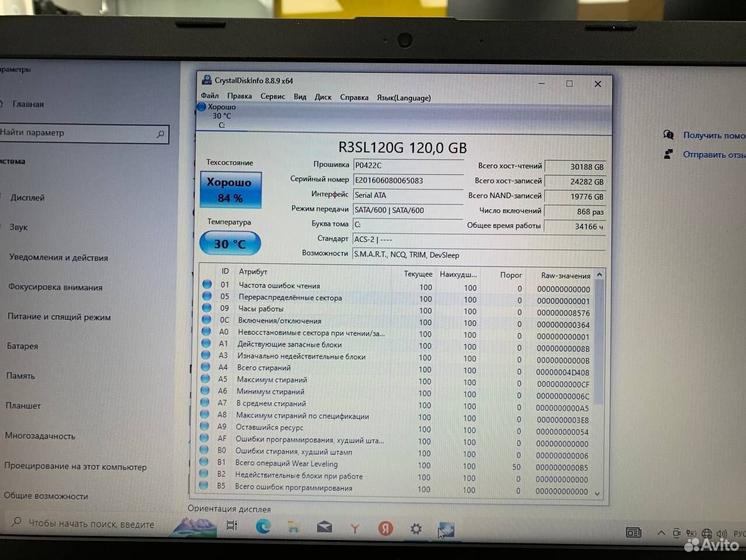Click the Порог column header

(511, 275)
